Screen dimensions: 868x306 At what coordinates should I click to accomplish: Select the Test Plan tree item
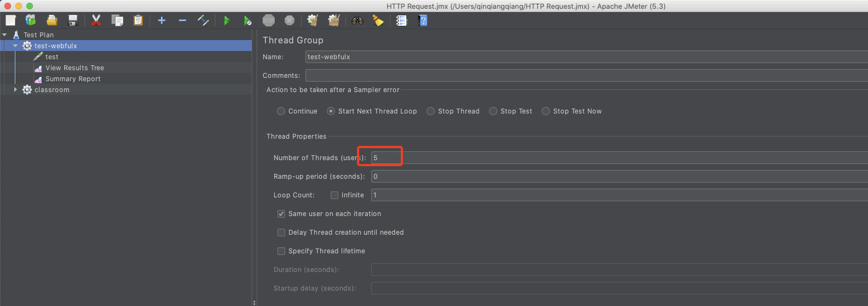(38, 35)
